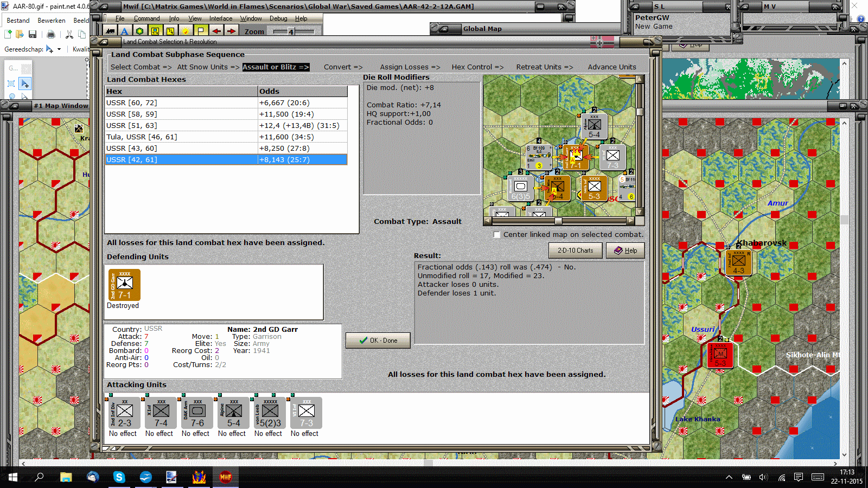Click Assault or Blitz subphase label
Image resolution: width=868 pixels, height=488 pixels.
[x=276, y=67]
